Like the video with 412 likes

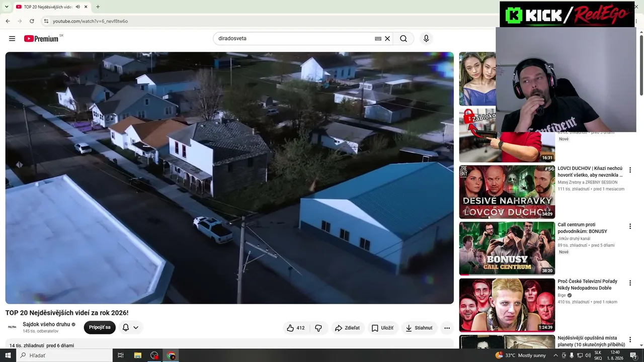tap(296, 328)
